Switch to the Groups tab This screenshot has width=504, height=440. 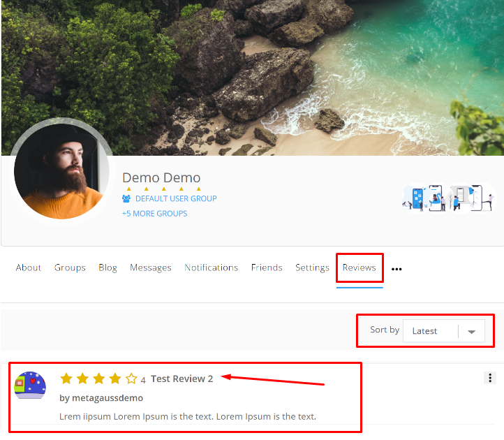(x=70, y=267)
